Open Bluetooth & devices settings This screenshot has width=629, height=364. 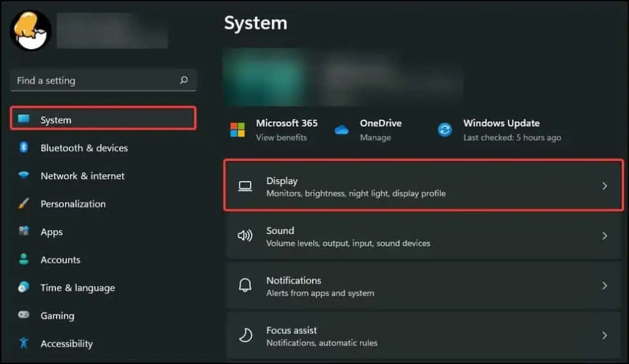(x=84, y=148)
